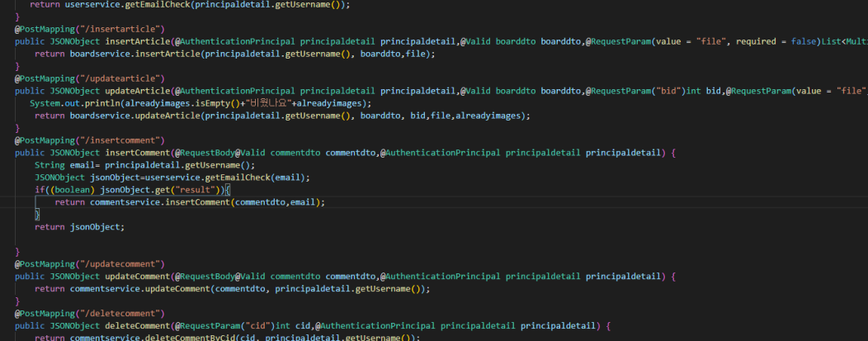Click the insertArticle method name in its signature
Image resolution: width=868 pixels, height=341 pixels.
click(138, 41)
